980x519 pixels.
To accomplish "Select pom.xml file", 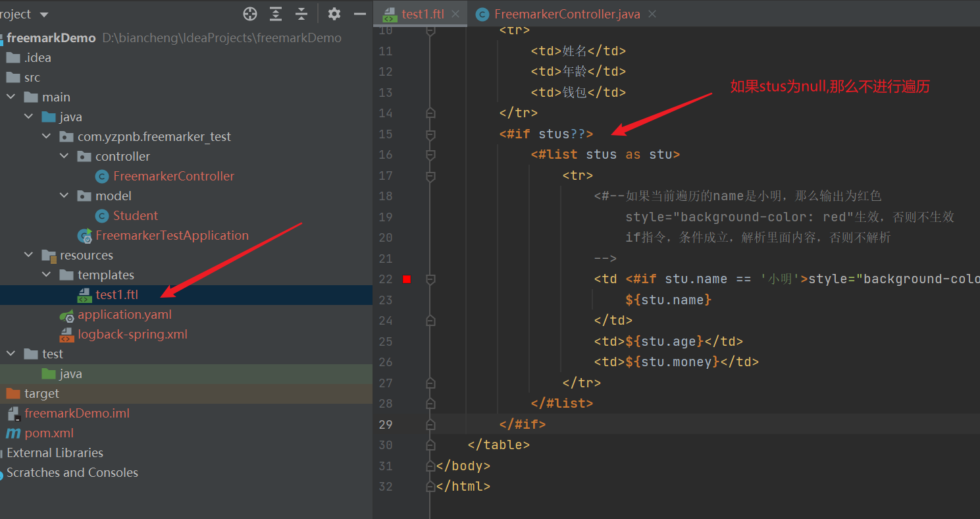I will click(49, 433).
